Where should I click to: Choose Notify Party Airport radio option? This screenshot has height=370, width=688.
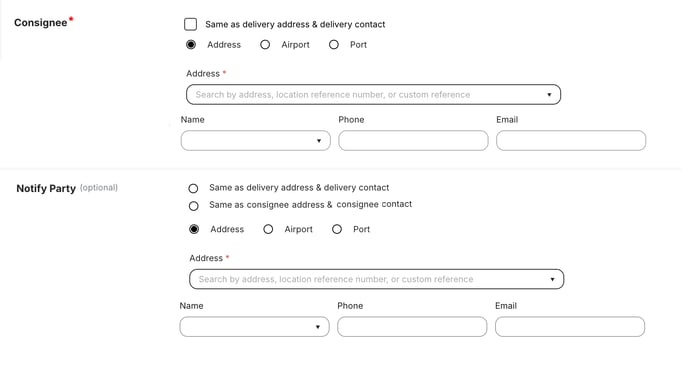pos(268,229)
